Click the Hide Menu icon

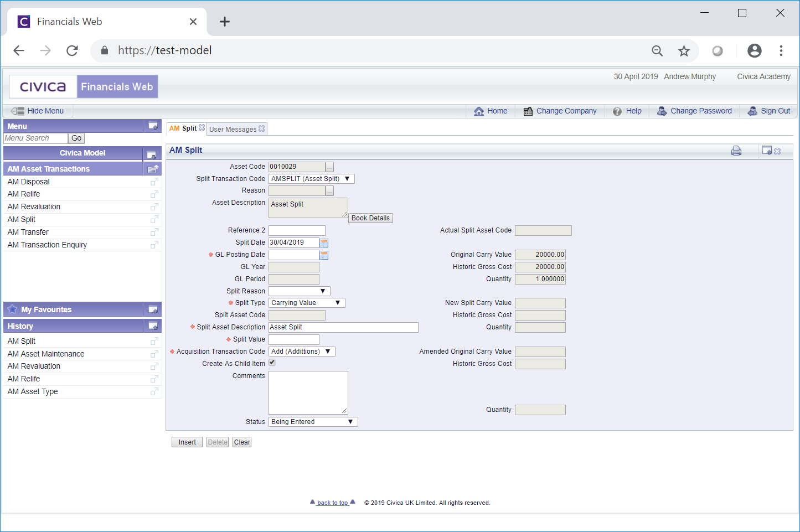coord(18,111)
